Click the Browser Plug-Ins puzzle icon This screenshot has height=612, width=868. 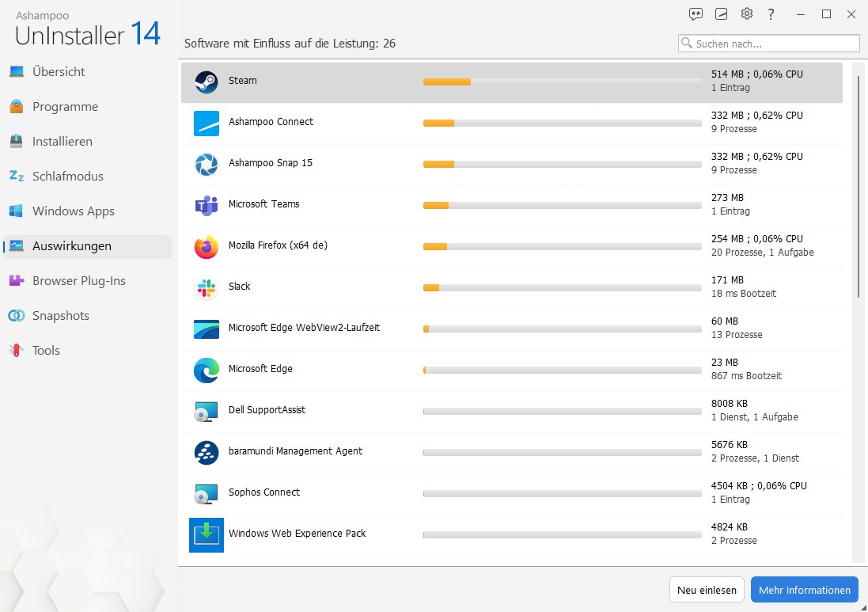(17, 281)
